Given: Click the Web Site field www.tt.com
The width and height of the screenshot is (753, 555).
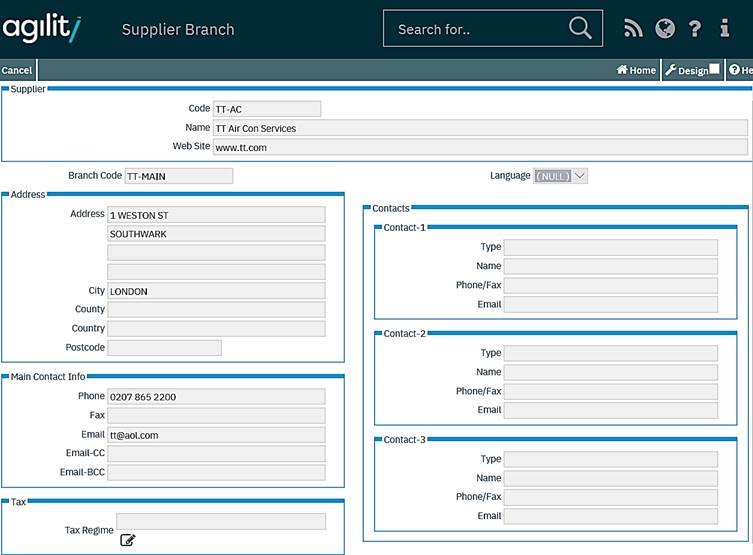Looking at the screenshot, I should tap(479, 147).
